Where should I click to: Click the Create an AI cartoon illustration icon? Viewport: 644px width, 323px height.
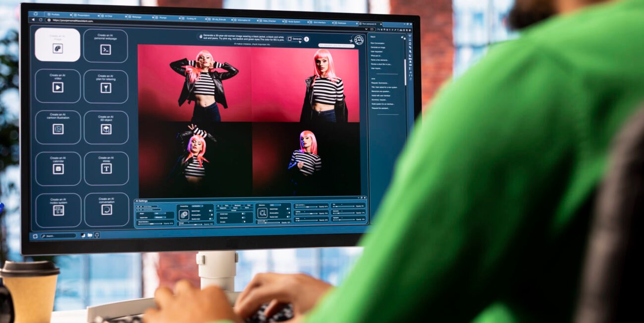tap(58, 127)
